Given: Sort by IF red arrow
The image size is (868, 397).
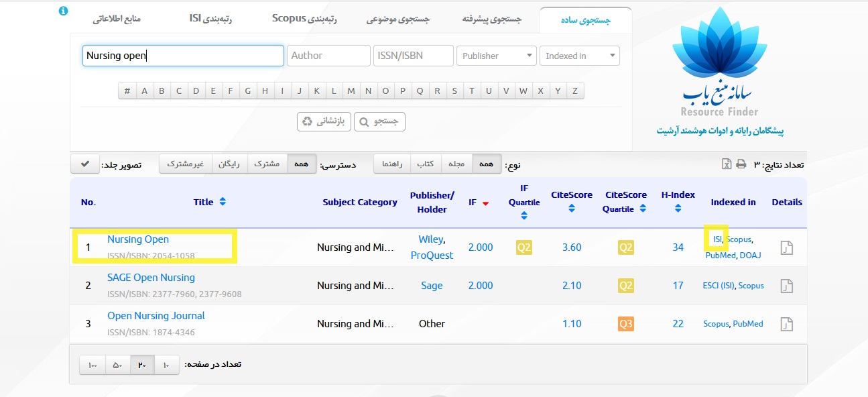Looking at the screenshot, I should click(485, 203).
